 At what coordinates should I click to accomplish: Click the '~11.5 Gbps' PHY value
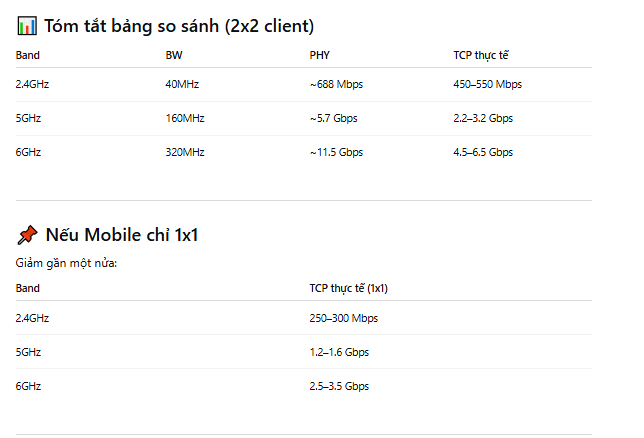[x=336, y=152]
